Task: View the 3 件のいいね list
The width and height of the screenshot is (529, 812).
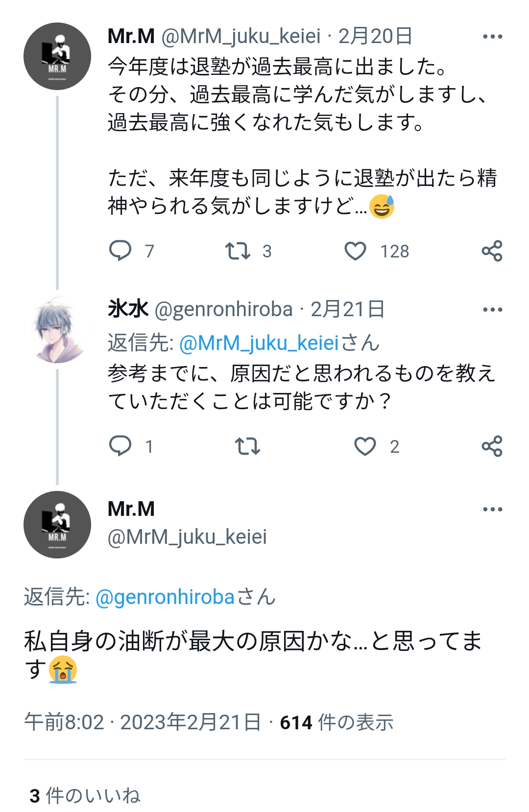Action: [85, 795]
